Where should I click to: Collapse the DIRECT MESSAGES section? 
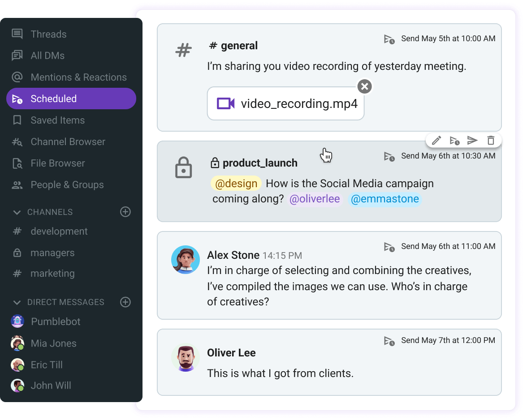click(x=17, y=302)
